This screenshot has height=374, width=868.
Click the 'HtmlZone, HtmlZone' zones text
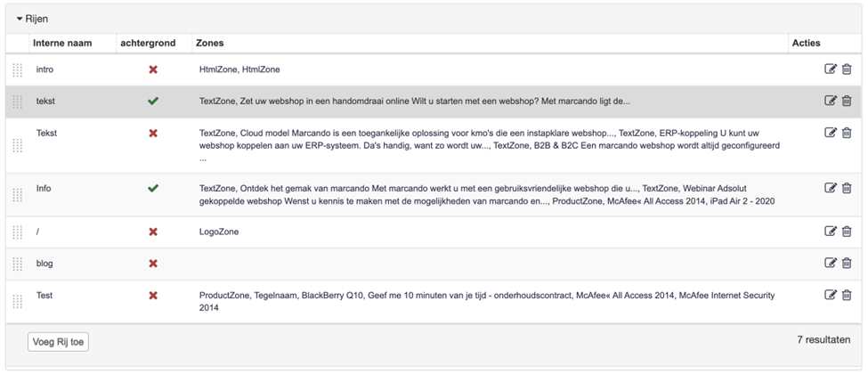[239, 69]
